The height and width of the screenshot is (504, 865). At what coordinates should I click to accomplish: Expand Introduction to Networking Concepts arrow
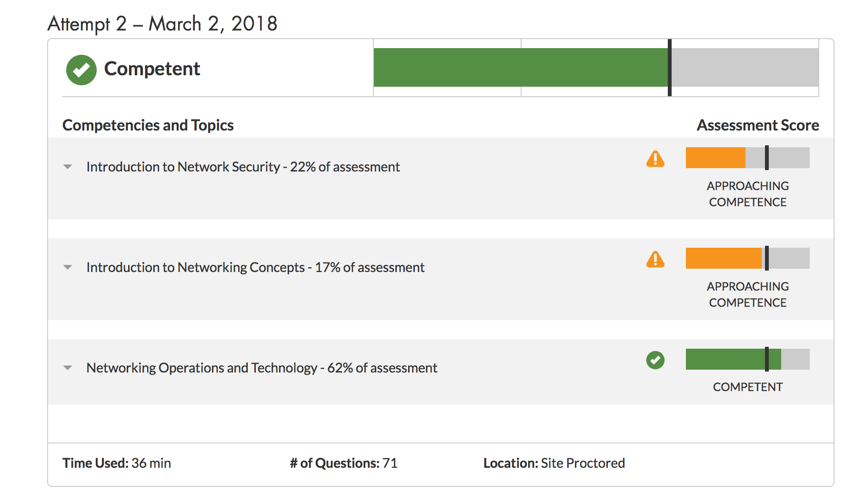click(x=68, y=267)
